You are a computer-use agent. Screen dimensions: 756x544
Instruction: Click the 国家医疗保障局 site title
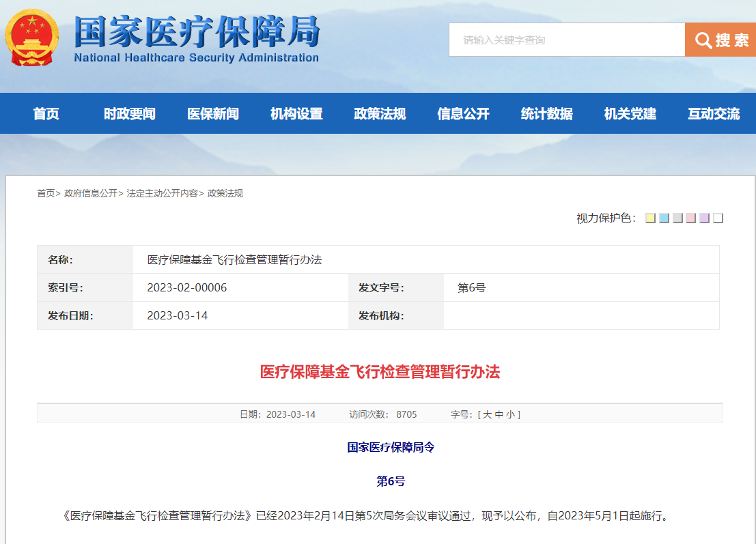coord(197,32)
